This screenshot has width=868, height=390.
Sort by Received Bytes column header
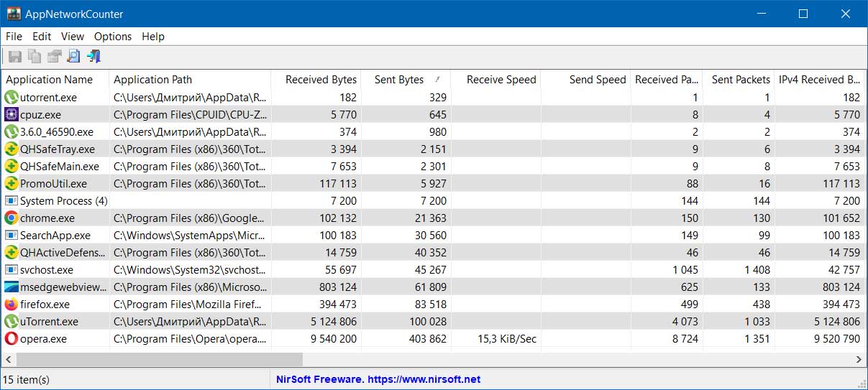(316, 80)
